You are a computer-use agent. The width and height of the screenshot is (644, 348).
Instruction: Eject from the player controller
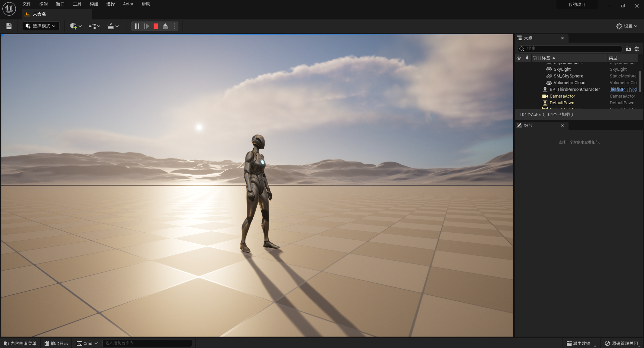click(x=165, y=26)
